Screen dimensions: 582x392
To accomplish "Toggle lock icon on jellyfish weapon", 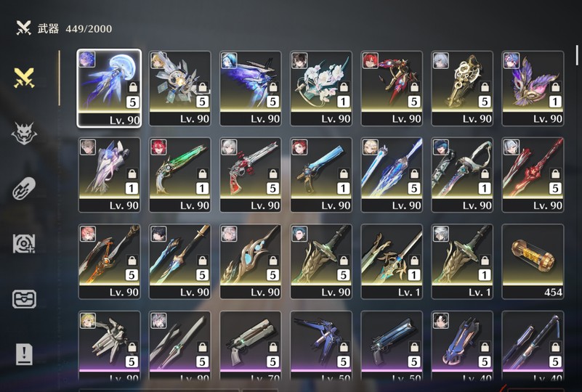I will point(133,88).
